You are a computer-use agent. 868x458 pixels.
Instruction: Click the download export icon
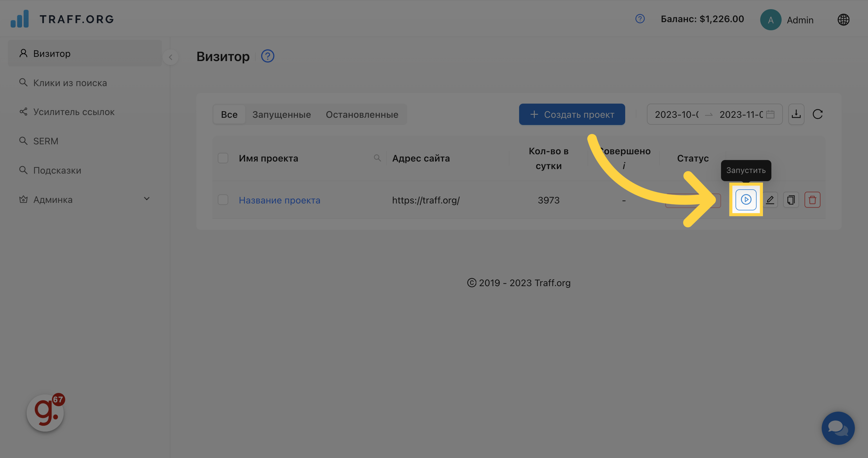coord(796,114)
